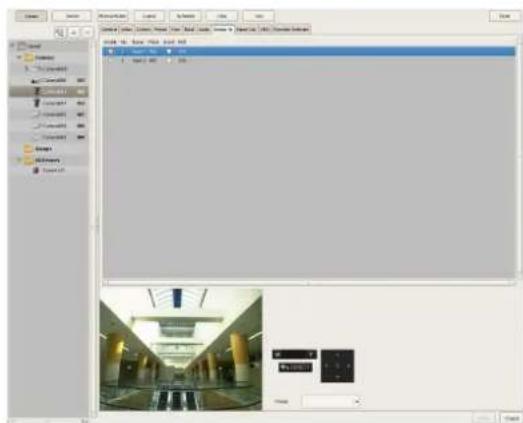Collapse the root node of the device tree
523x423 pixels.
[12, 45]
